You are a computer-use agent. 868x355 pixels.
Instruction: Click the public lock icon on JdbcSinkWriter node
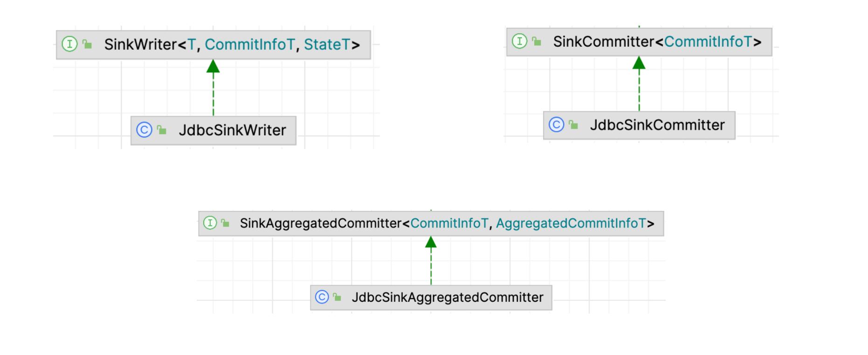162,130
